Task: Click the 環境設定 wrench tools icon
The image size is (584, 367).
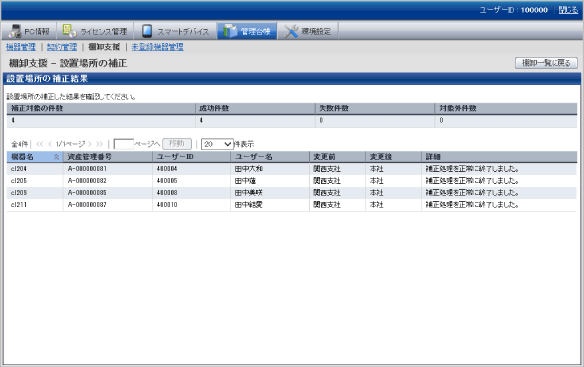Action: click(x=291, y=31)
